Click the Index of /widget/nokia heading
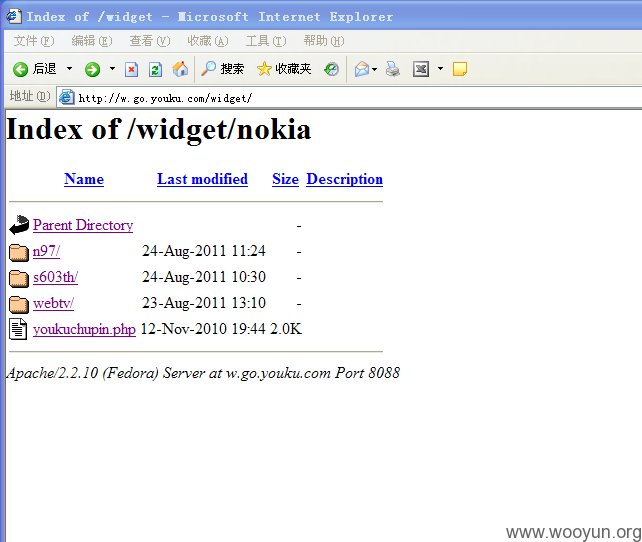Screen dimensions: 642x542 click(x=159, y=130)
